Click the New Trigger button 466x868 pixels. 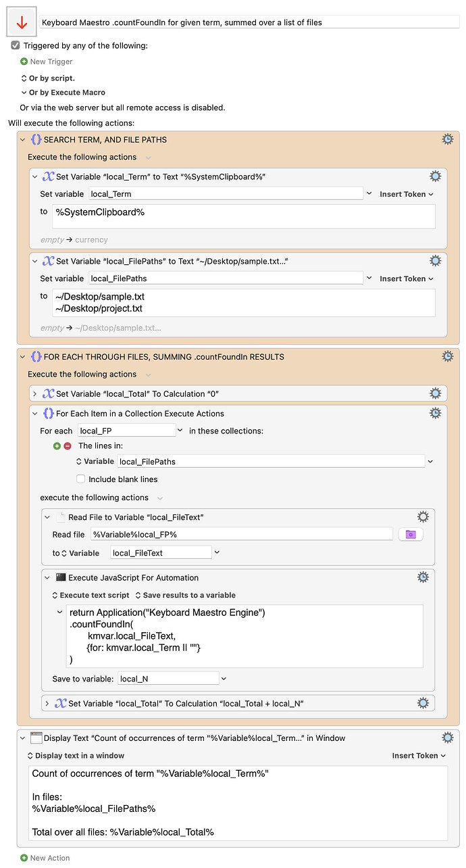46,62
